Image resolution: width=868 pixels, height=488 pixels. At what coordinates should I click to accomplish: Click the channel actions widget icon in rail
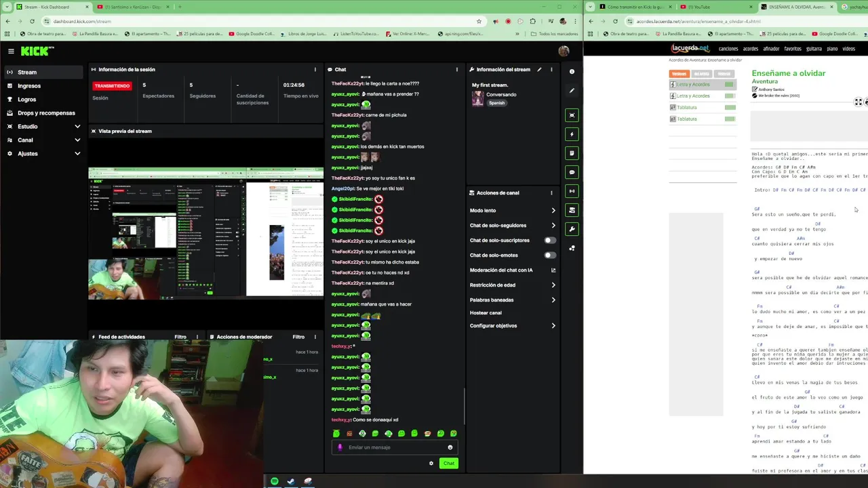(x=572, y=210)
